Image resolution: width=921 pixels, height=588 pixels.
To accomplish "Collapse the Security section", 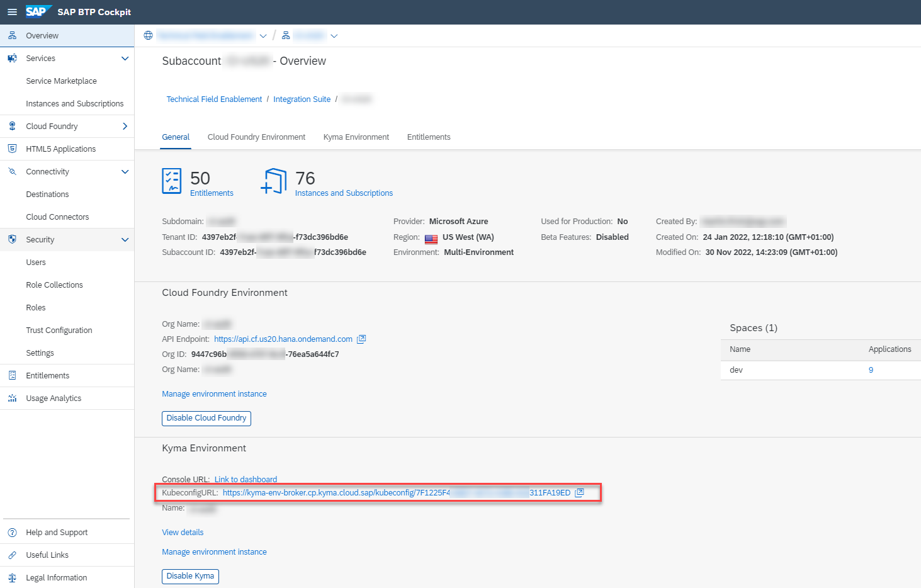I will [125, 240].
